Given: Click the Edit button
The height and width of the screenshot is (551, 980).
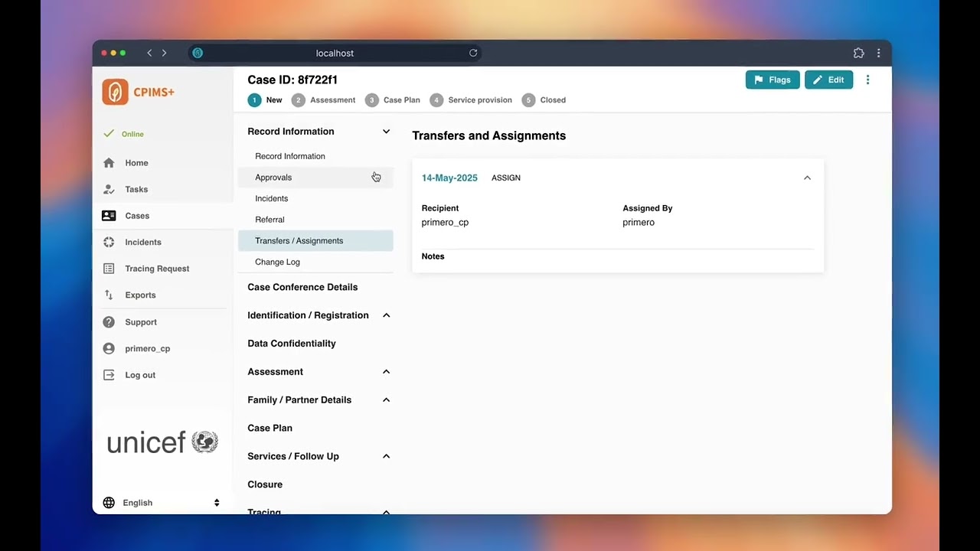Looking at the screenshot, I should (828, 80).
